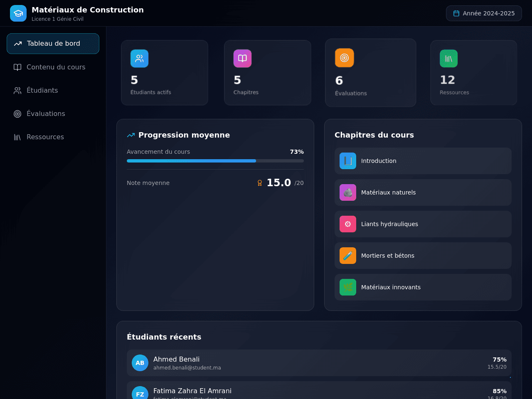This screenshot has width=532, height=399.
Task: Click the rock icon for Matériaux naturels
Action: (x=348, y=192)
